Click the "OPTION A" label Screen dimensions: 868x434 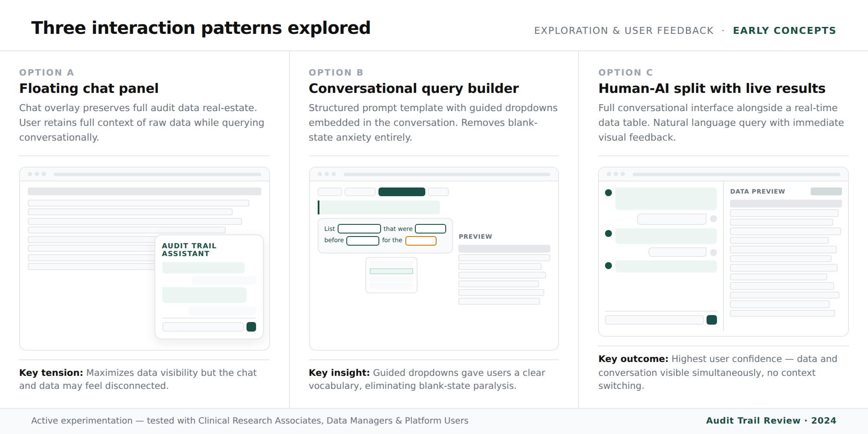click(46, 72)
